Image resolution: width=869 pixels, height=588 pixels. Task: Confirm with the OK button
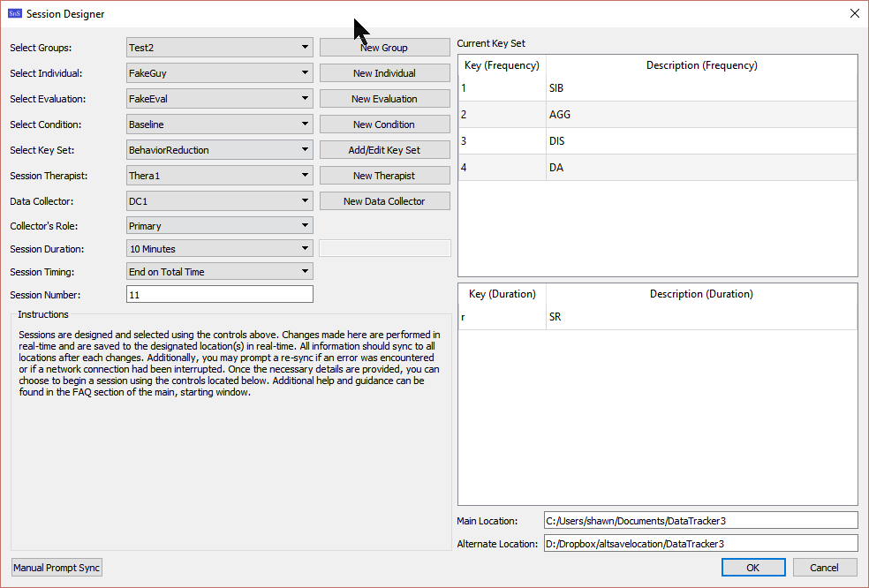click(752, 568)
